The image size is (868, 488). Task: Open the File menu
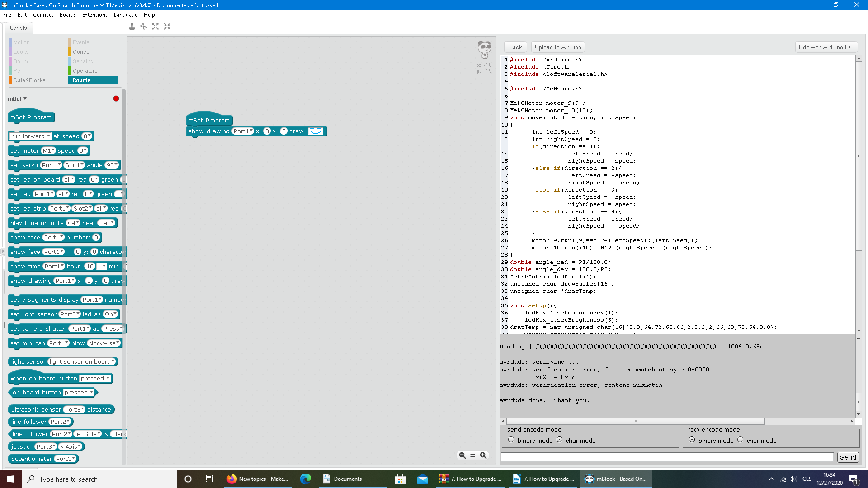pyautogui.click(x=7, y=15)
